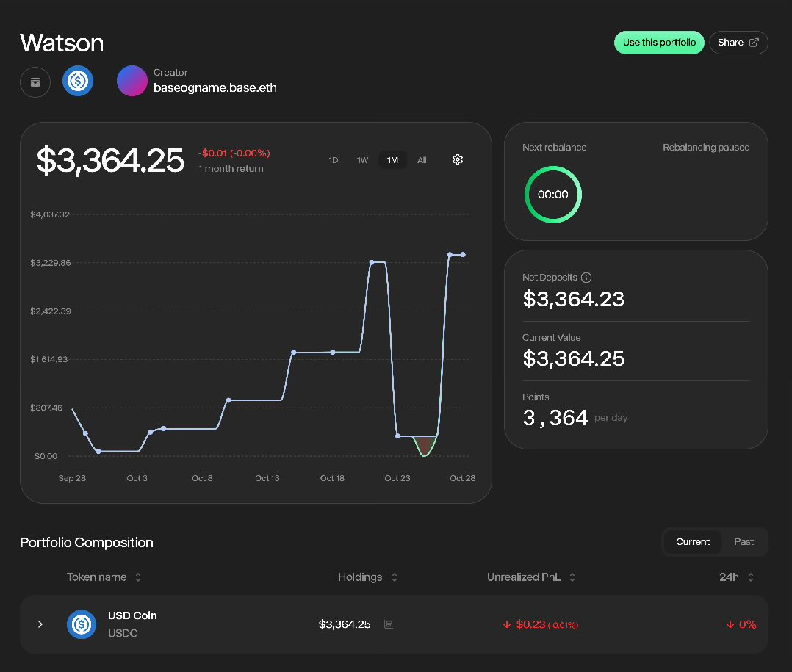Image resolution: width=792 pixels, height=672 pixels.
Task: Click the 24h change 0% value
Action: coord(741,624)
